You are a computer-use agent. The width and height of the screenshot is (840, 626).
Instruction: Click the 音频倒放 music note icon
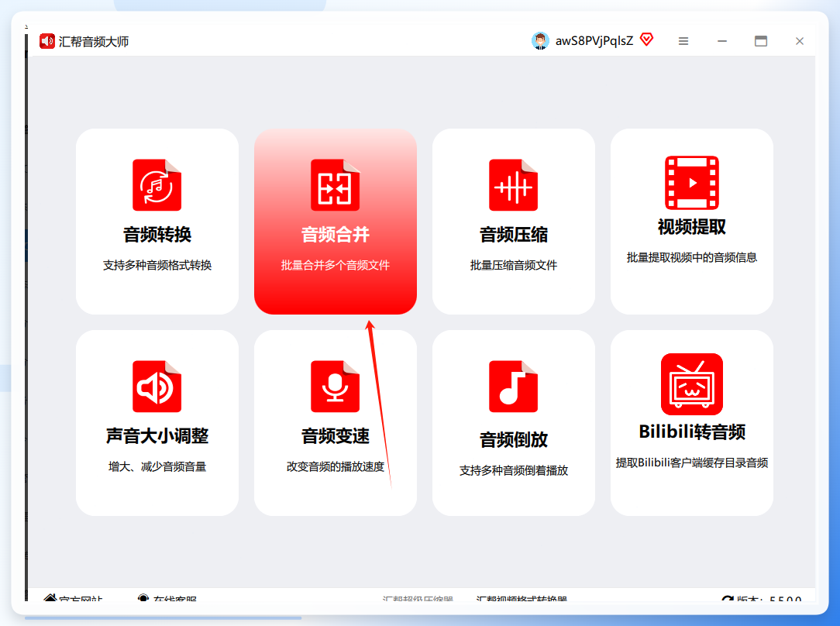click(x=513, y=386)
